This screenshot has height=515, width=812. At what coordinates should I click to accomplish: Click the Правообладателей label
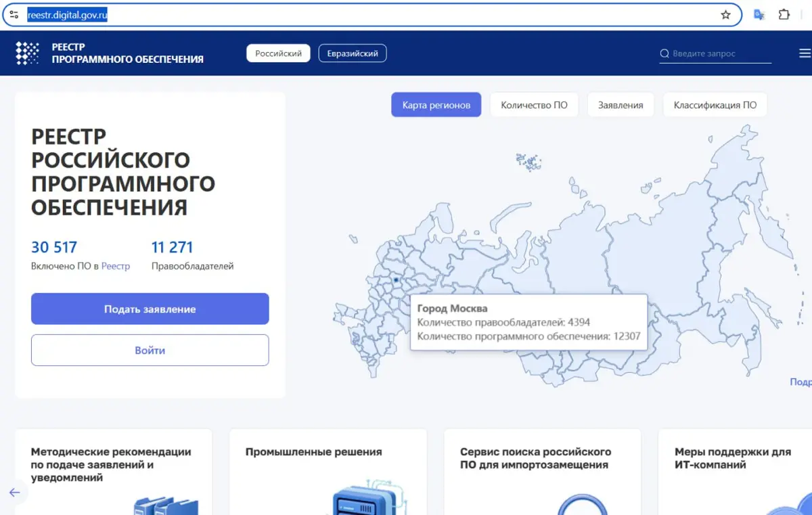[x=193, y=266]
